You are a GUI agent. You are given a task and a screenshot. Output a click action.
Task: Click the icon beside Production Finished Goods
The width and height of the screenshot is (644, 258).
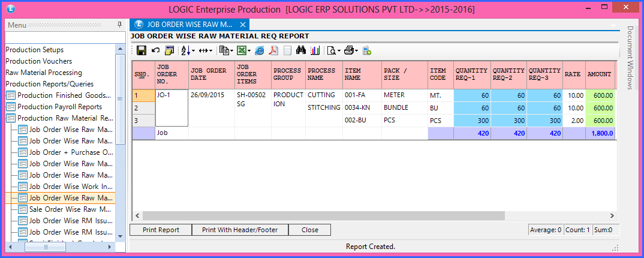[x=11, y=95]
